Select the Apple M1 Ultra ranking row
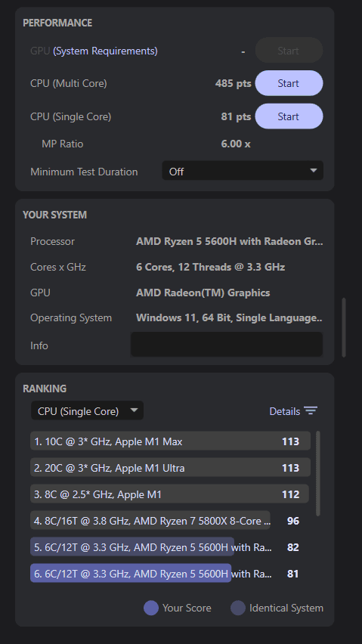The height and width of the screenshot is (644, 362). tap(170, 468)
